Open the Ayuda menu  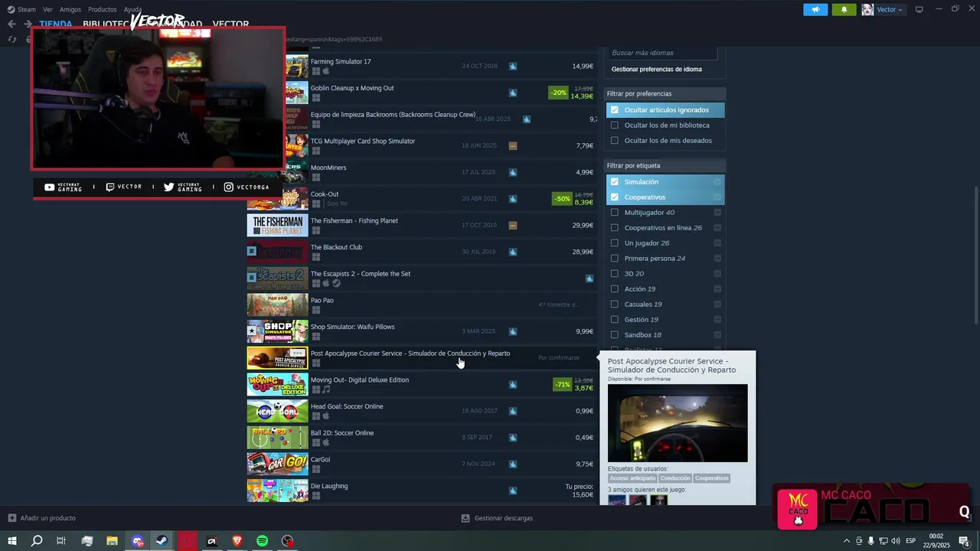tap(132, 9)
